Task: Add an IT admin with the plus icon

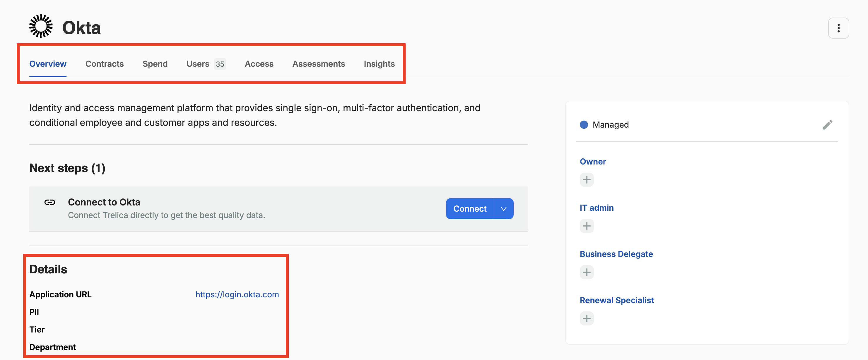Action: pos(586,226)
